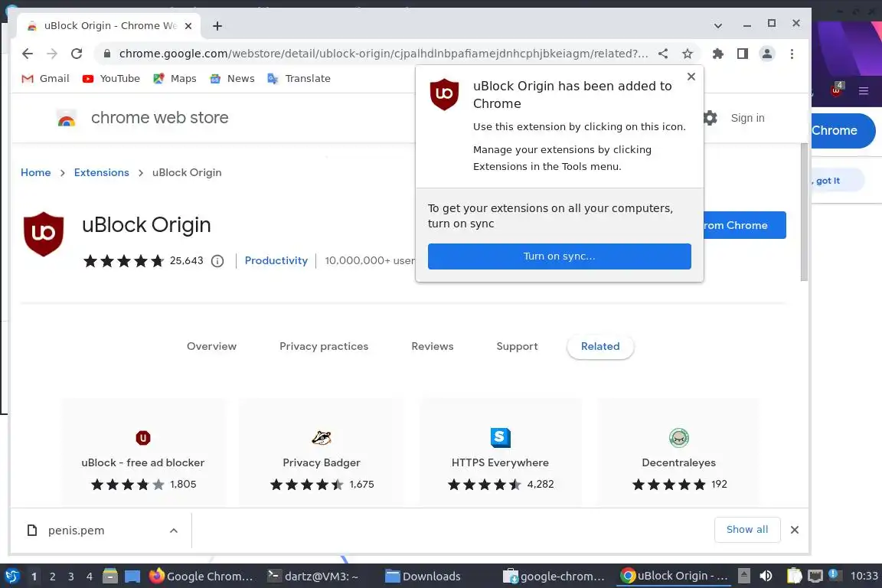The image size is (882, 588).
Task: Close the uBlock Origin browser tab
Action: tap(188, 26)
